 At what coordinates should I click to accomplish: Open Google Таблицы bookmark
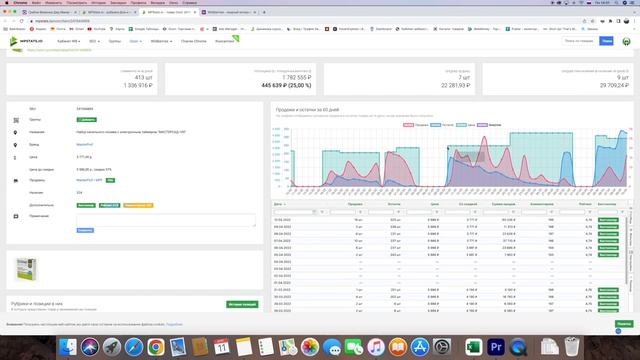[x=144, y=29]
